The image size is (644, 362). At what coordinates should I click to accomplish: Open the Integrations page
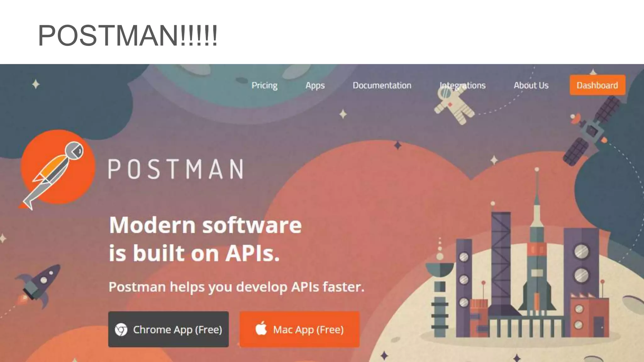click(x=463, y=85)
